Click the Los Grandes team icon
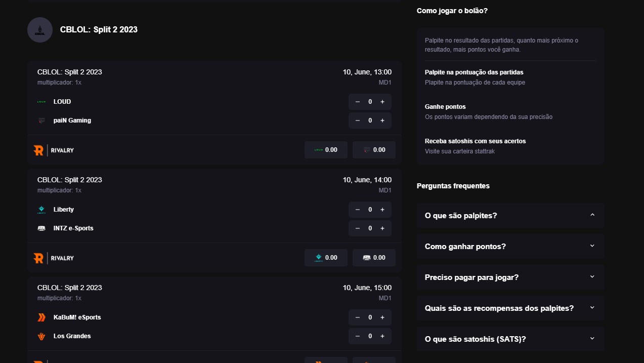This screenshot has width=644, height=363. (41, 336)
